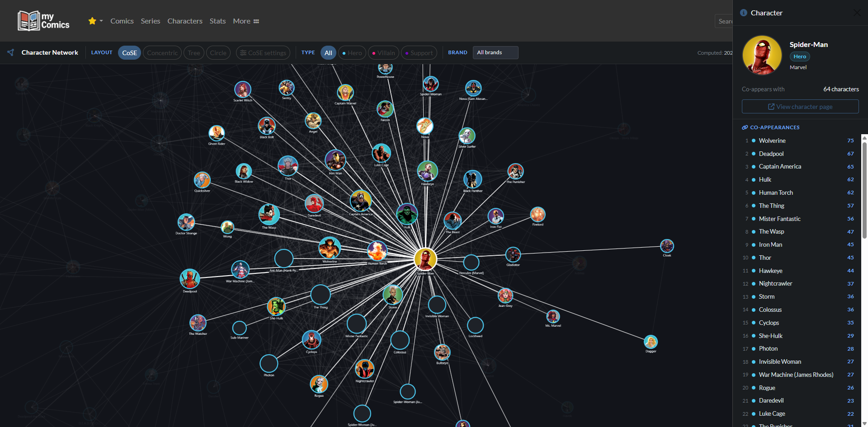The width and height of the screenshot is (868, 427).
Task: Click the Iron Man node
Action: click(335, 160)
